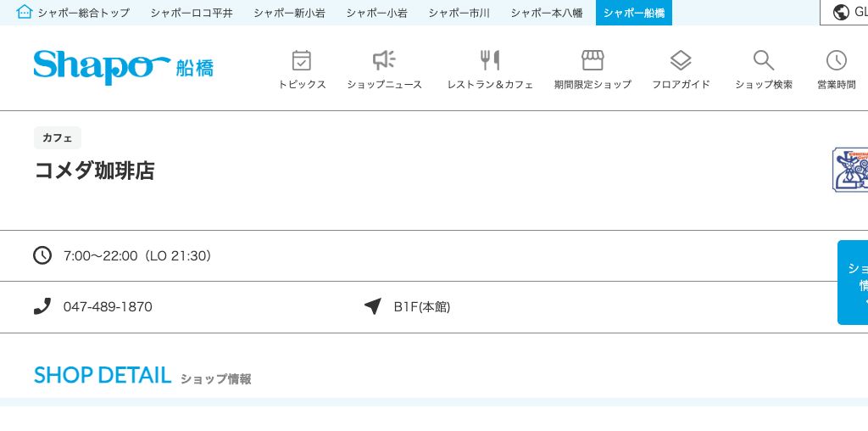
Task: Click the B1F(本館) floor location text
Action: 422,306
